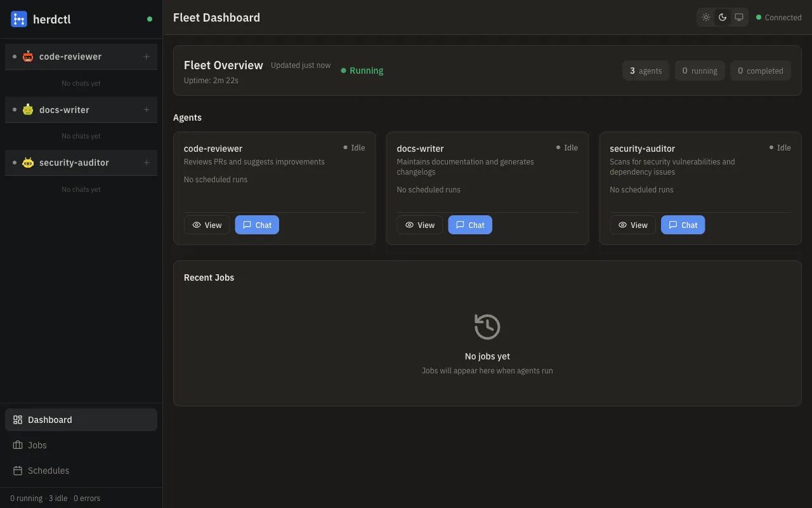Viewport: 812px width, 508px height.
Task: Switch to light theme using sun toggle
Action: [706, 17]
